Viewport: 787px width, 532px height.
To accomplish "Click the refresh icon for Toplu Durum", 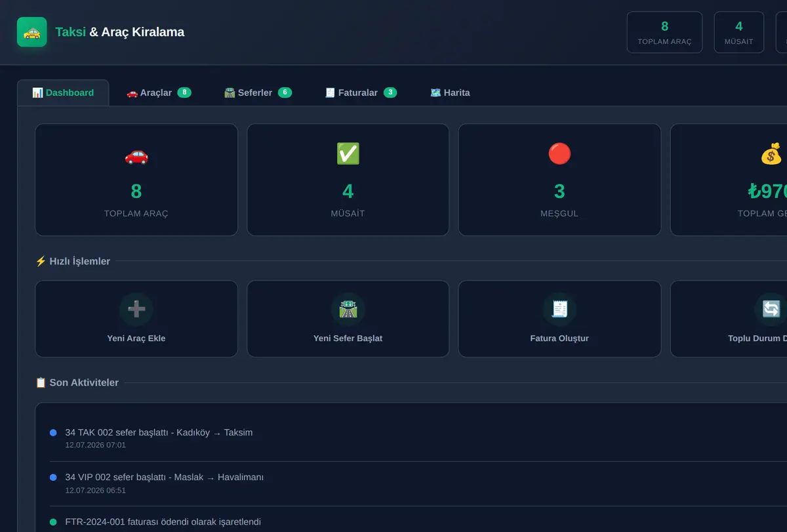I will [x=771, y=309].
